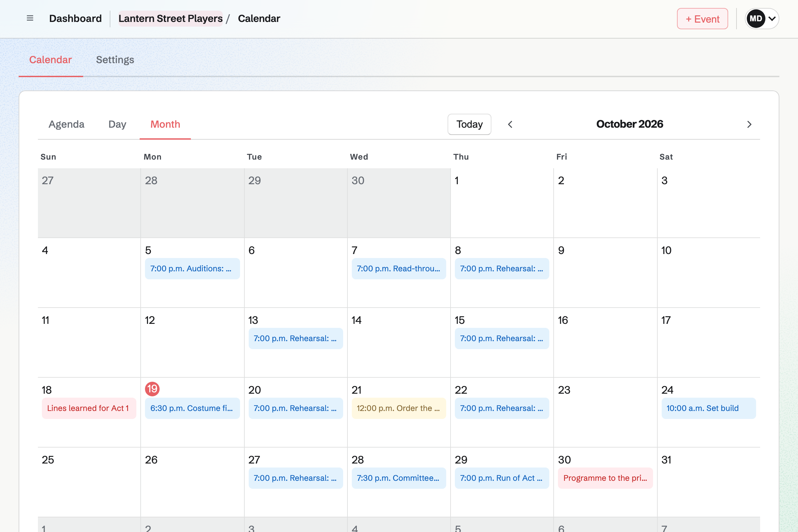Open the Rehearsal event on October 8

[502, 269]
